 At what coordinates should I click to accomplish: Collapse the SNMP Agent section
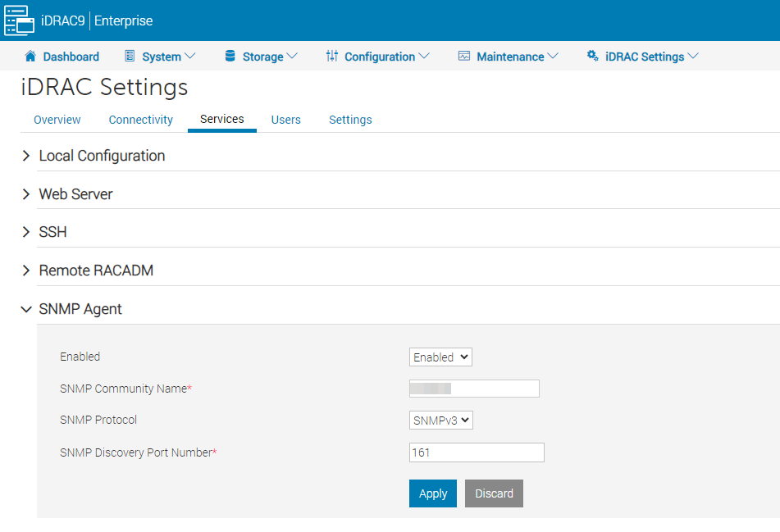[x=26, y=309]
